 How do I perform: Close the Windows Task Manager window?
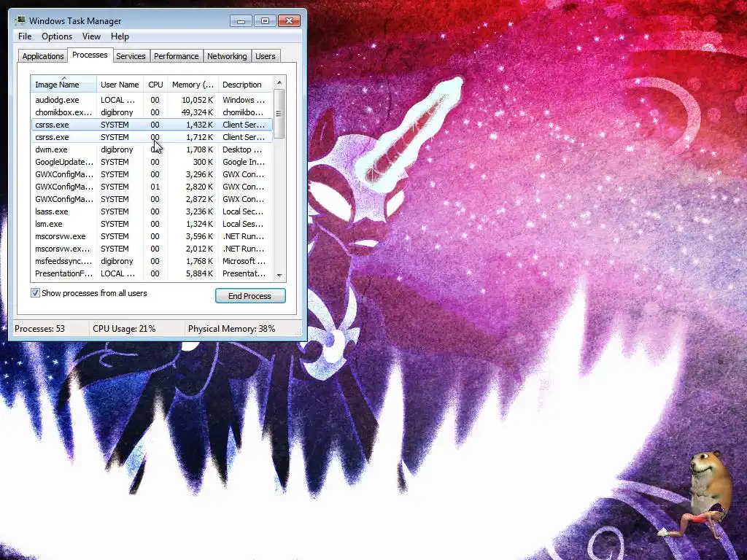pos(289,21)
